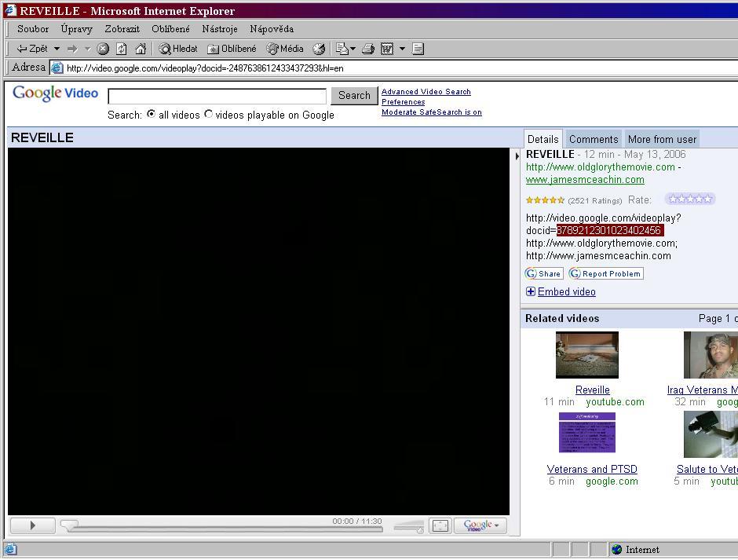The width and height of the screenshot is (738, 560).
Task: Open the History toolbar icon
Action: point(319,49)
